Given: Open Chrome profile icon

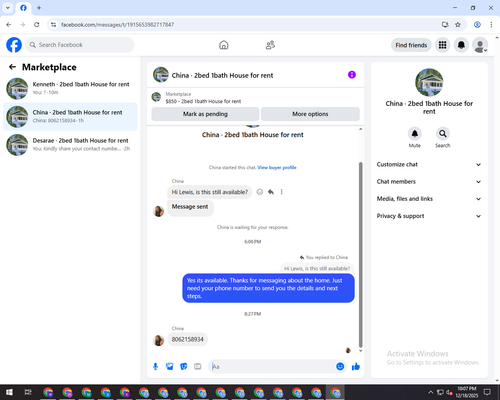Looking at the screenshot, I should coord(477,25).
